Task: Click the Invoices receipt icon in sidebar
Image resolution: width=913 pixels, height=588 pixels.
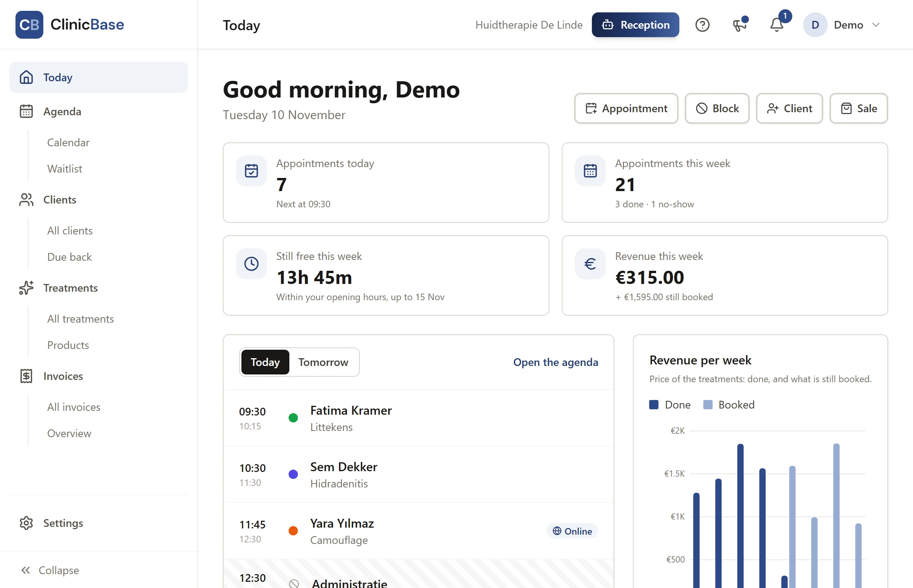Action: point(26,376)
